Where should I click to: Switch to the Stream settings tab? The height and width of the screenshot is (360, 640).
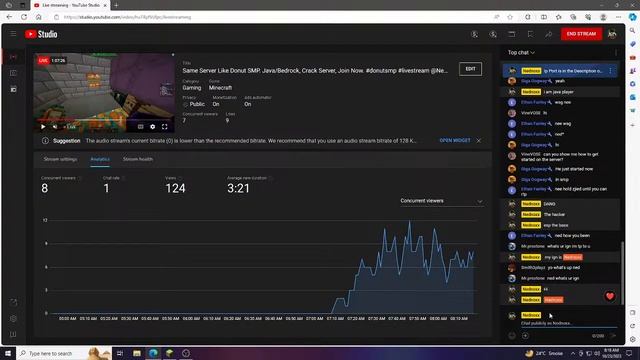pos(60,159)
